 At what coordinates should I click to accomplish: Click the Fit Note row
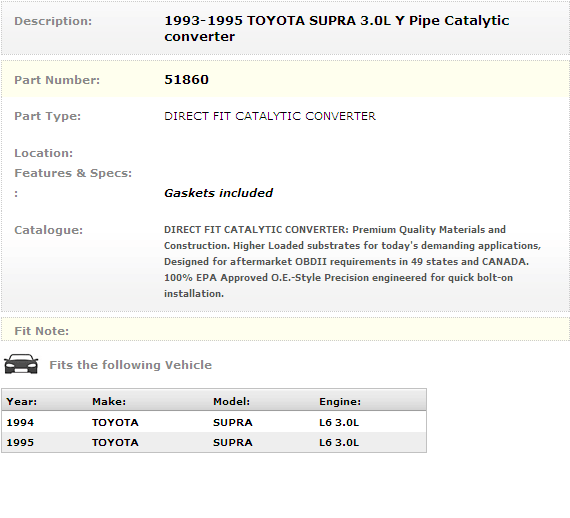click(x=285, y=330)
